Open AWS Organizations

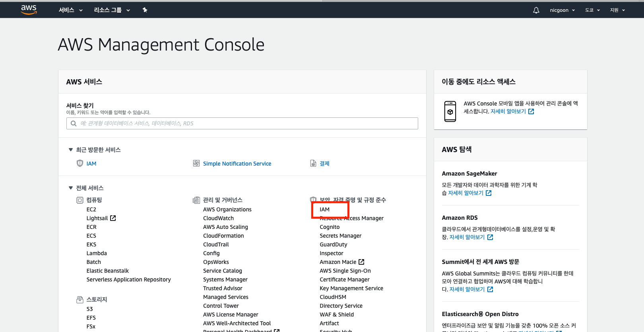(227, 209)
